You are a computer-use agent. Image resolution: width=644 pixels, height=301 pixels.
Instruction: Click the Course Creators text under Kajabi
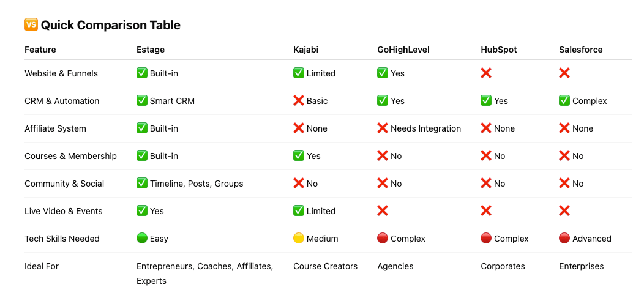pos(325,266)
